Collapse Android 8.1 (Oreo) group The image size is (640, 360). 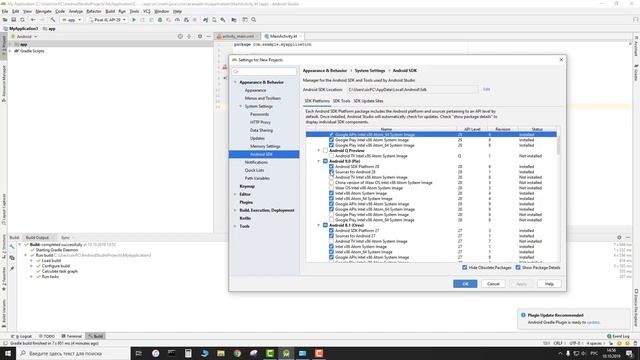pos(319,225)
